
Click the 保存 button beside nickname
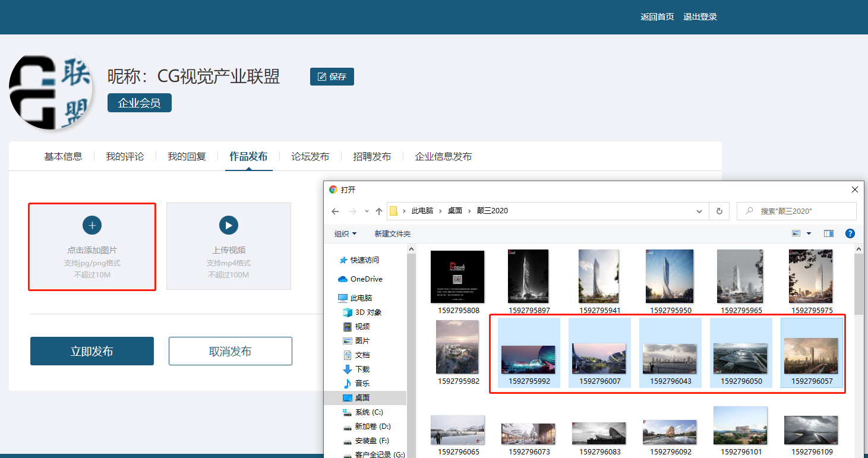[x=332, y=77]
